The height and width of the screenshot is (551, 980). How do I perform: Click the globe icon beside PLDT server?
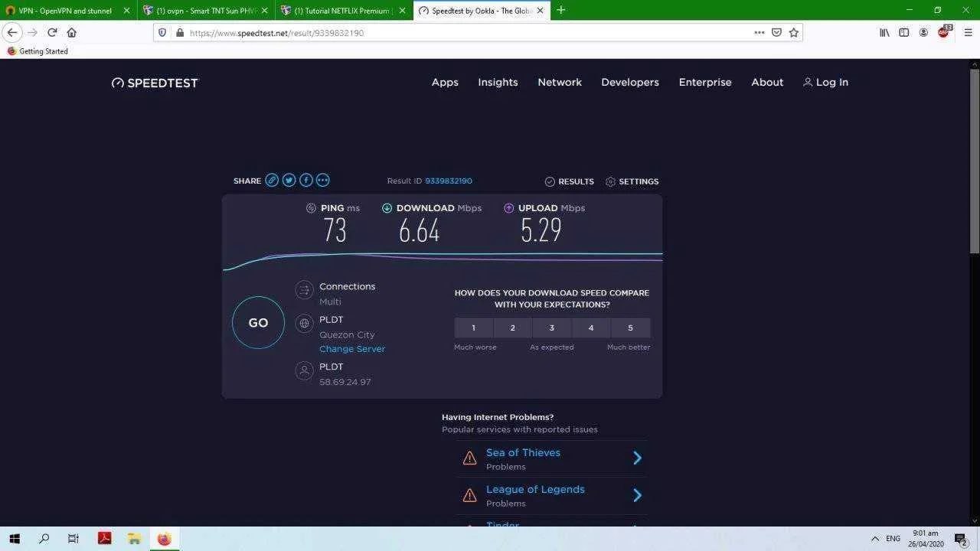[x=305, y=324]
